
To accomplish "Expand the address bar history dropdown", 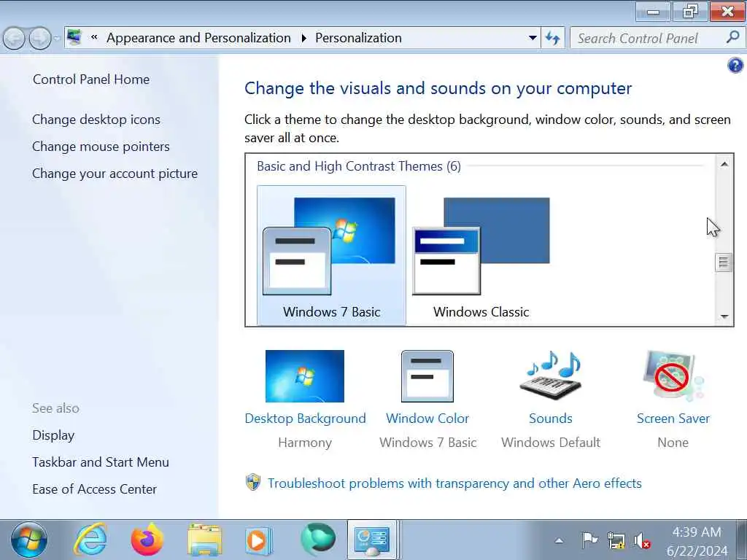I will click(533, 38).
